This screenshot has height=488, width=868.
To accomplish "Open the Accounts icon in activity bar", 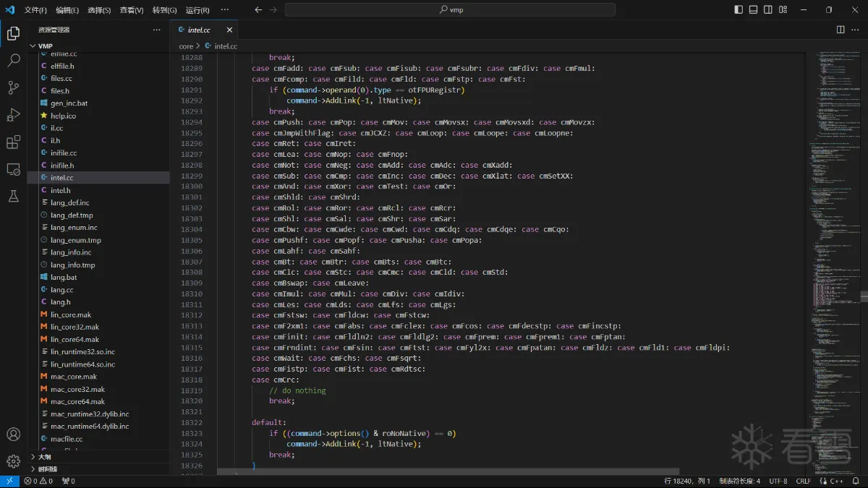I will (x=13, y=435).
